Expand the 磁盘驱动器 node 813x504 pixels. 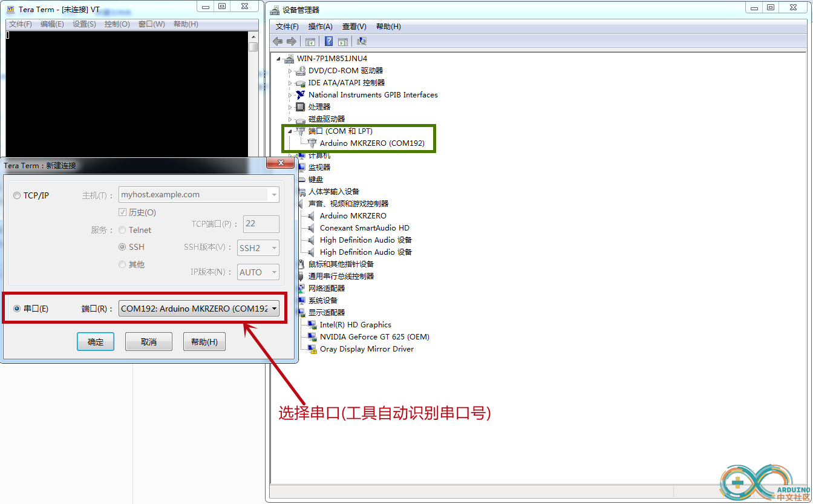[290, 119]
